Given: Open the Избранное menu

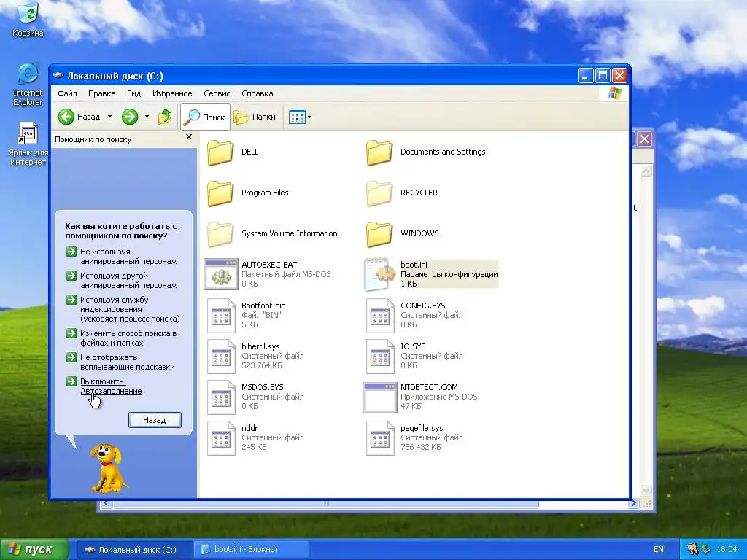Looking at the screenshot, I should pyautogui.click(x=172, y=93).
